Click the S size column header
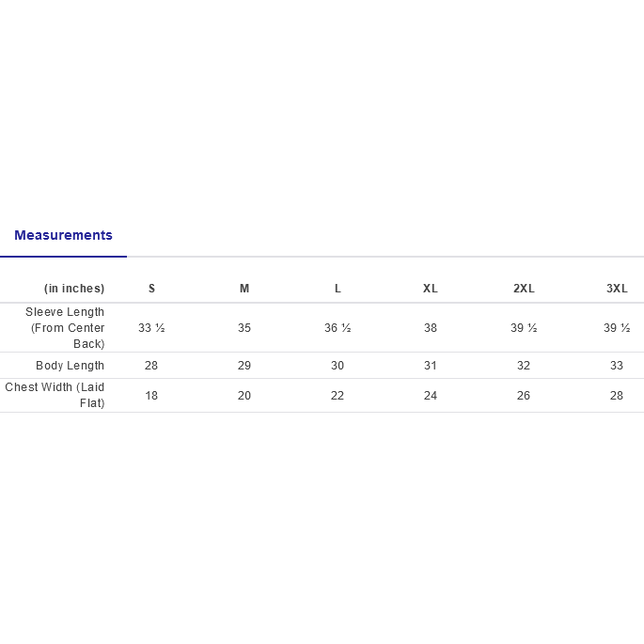This screenshot has width=644, height=644. pyautogui.click(x=151, y=289)
